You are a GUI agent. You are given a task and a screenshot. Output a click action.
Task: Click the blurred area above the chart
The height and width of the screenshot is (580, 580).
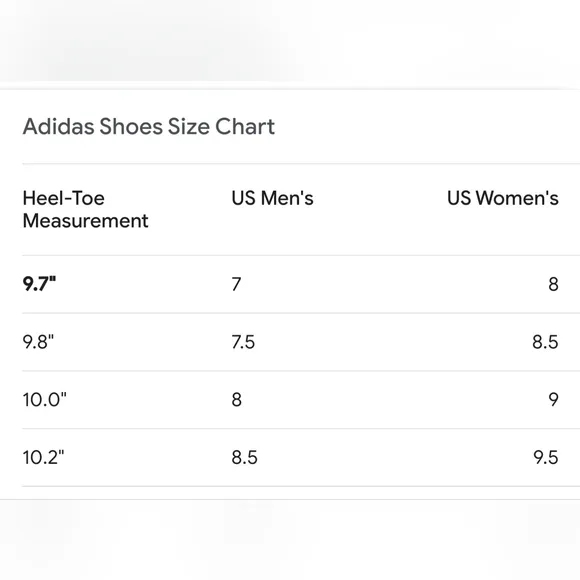(290, 41)
